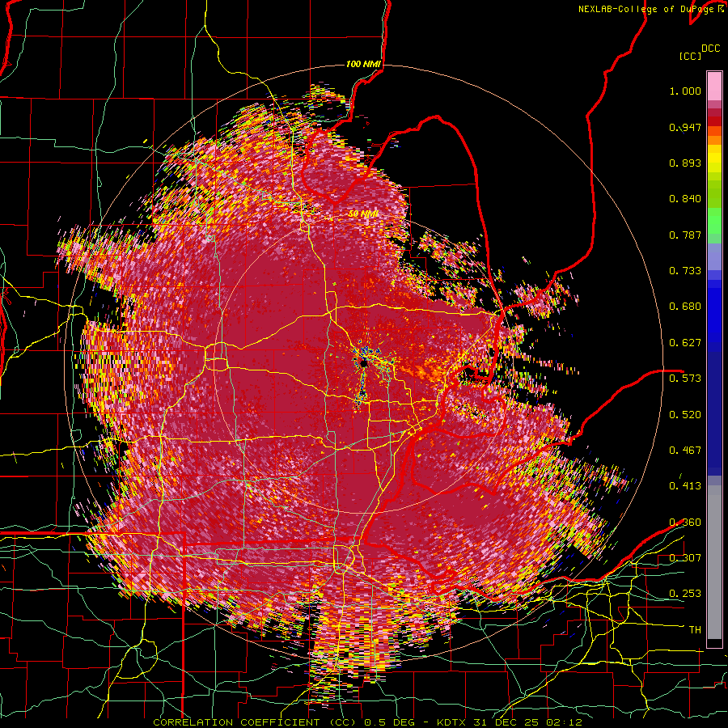Click the yellow segment of the color bar
This screenshot has height=728, width=728.
click(x=714, y=159)
